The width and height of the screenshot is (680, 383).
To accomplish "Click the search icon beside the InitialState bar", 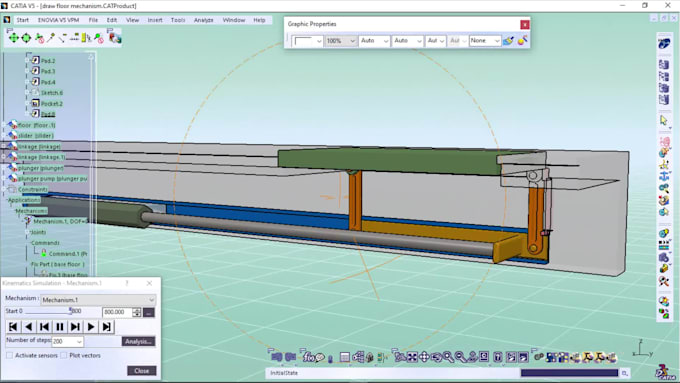I will [624, 373].
